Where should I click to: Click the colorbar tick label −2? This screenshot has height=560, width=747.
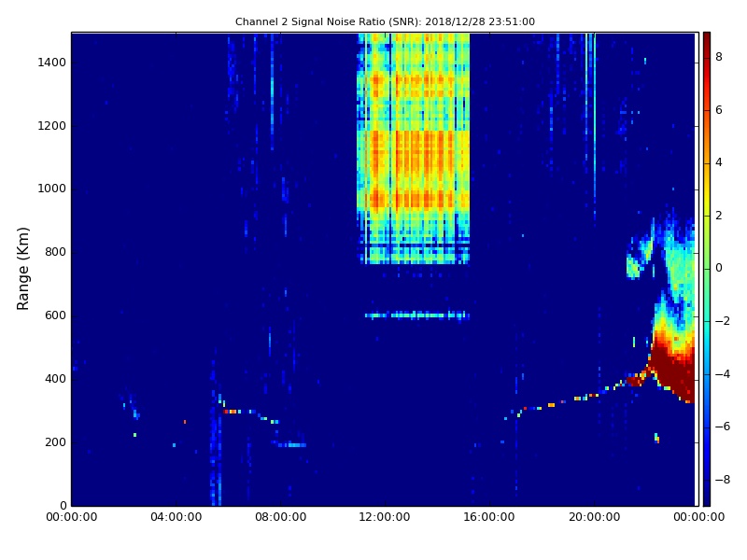tap(723, 321)
